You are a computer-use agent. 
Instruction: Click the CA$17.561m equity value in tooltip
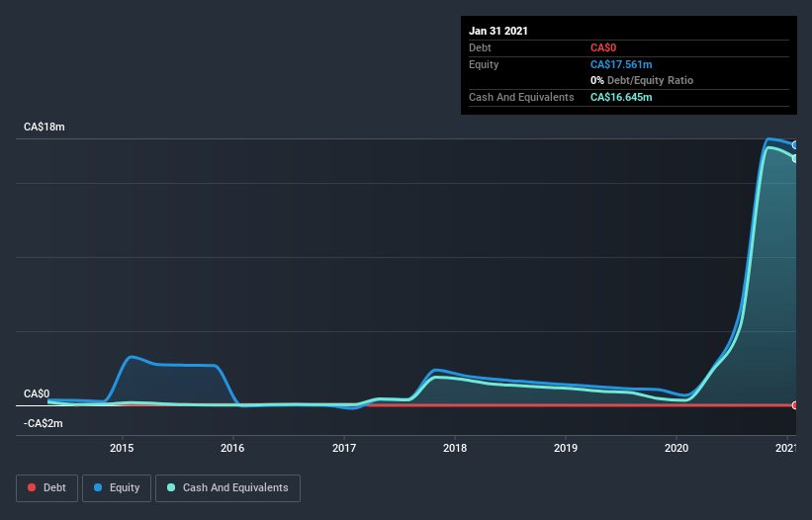[x=621, y=64]
